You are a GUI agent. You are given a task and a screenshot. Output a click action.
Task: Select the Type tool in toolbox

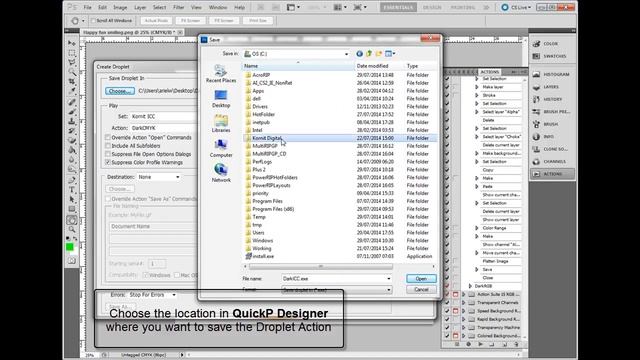[72, 190]
